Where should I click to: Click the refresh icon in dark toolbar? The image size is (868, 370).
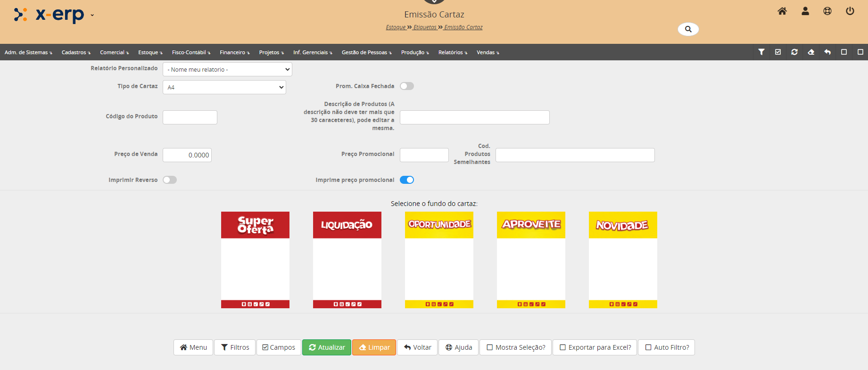(x=794, y=52)
